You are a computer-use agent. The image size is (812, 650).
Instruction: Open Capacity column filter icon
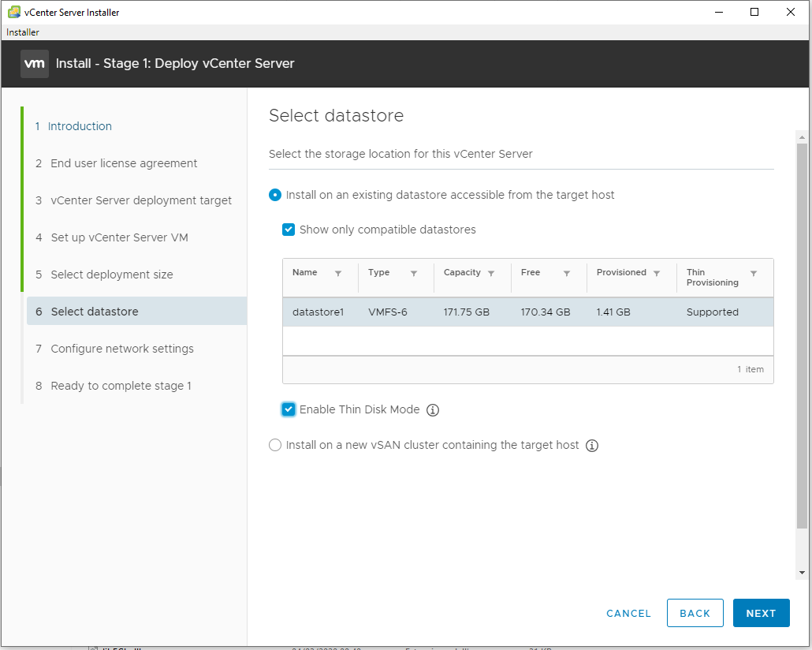click(491, 273)
